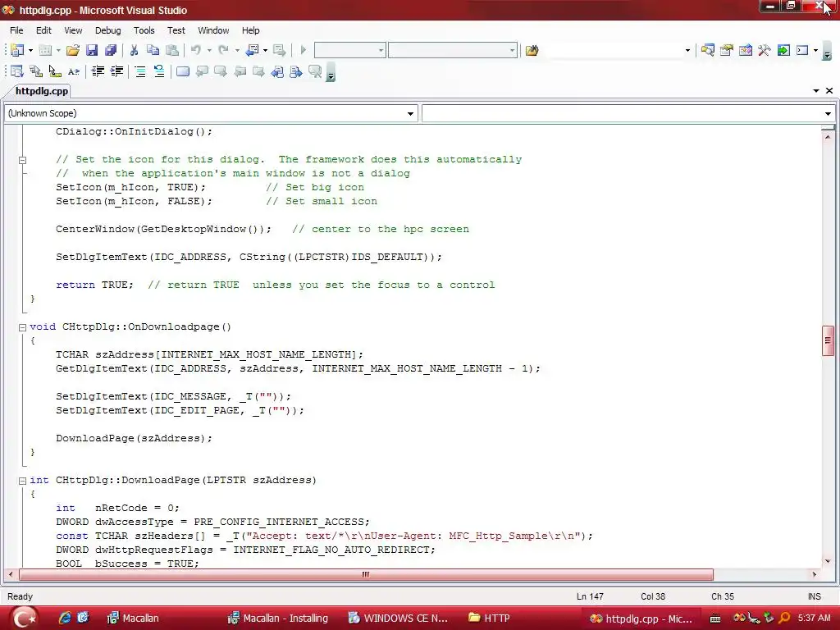Switch to Macallan - Installing taskbar button

[x=278, y=618]
